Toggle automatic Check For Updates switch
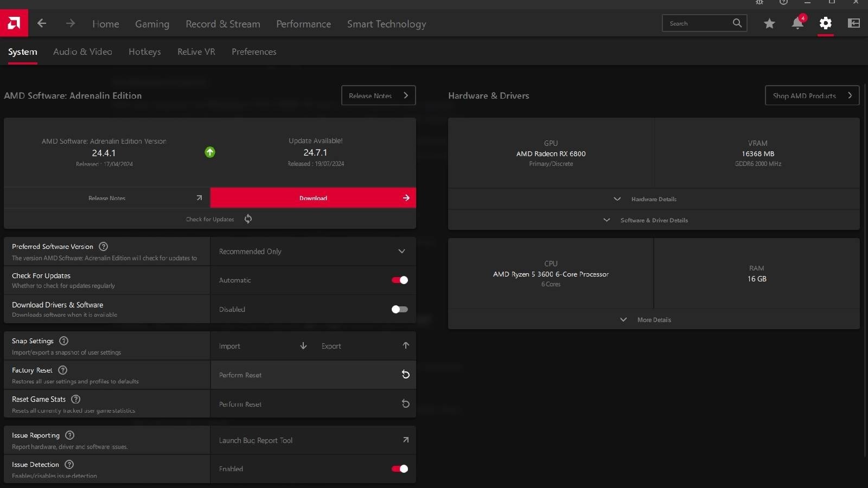The image size is (868, 488). 400,280
